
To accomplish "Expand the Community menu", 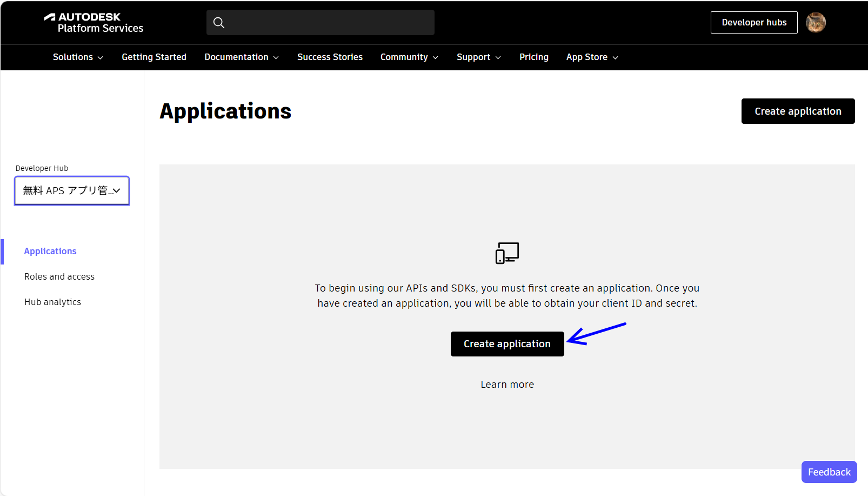I will 409,57.
